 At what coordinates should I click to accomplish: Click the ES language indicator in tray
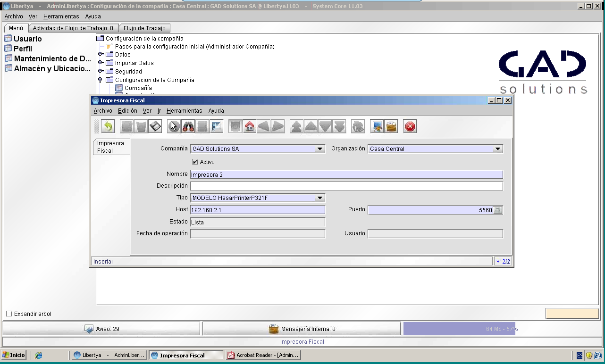click(580, 356)
